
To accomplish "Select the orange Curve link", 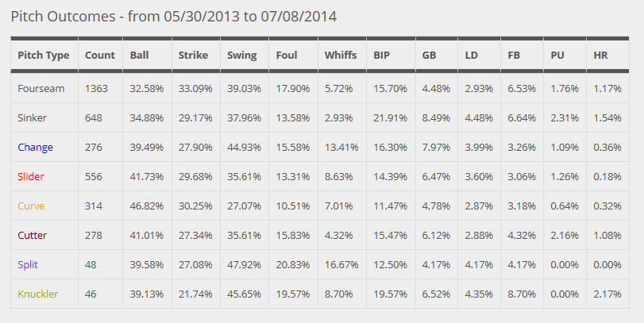I will pyautogui.click(x=31, y=206).
